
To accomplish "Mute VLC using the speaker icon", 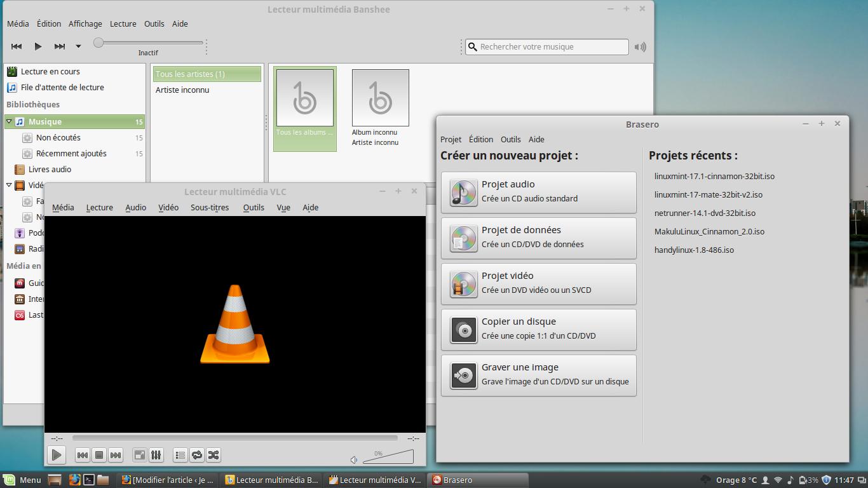I will [354, 459].
